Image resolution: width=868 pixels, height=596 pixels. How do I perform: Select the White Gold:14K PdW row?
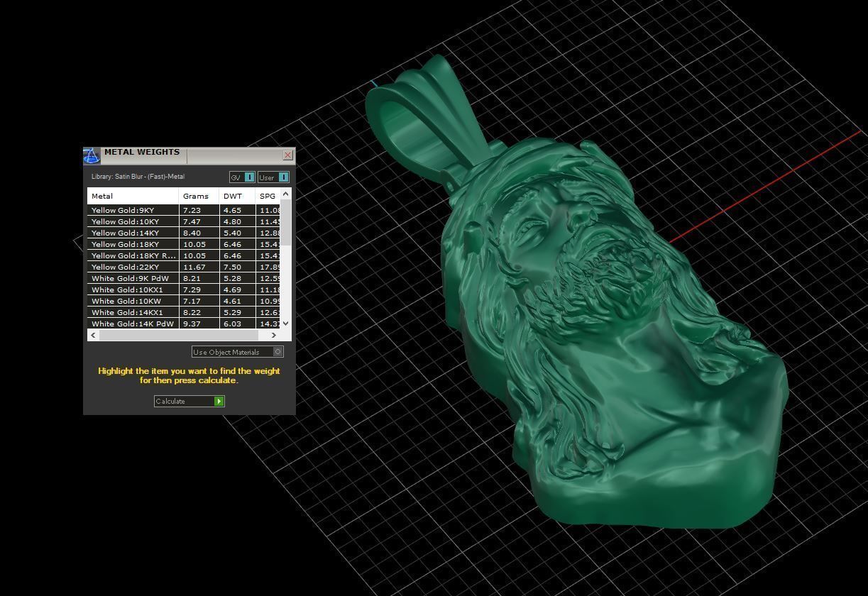tap(184, 324)
